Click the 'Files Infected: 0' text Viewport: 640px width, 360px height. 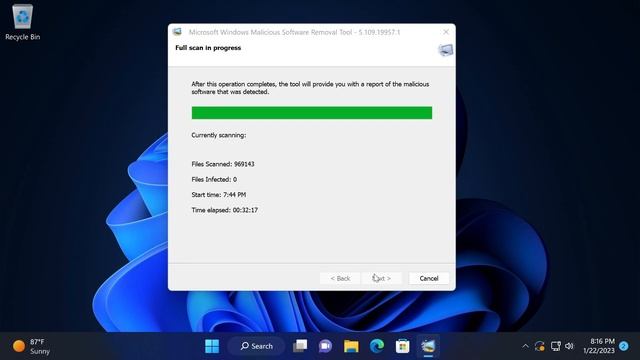tap(214, 179)
